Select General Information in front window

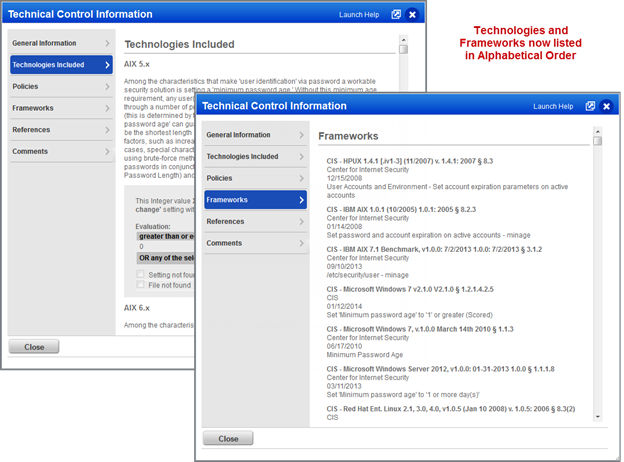(255, 135)
